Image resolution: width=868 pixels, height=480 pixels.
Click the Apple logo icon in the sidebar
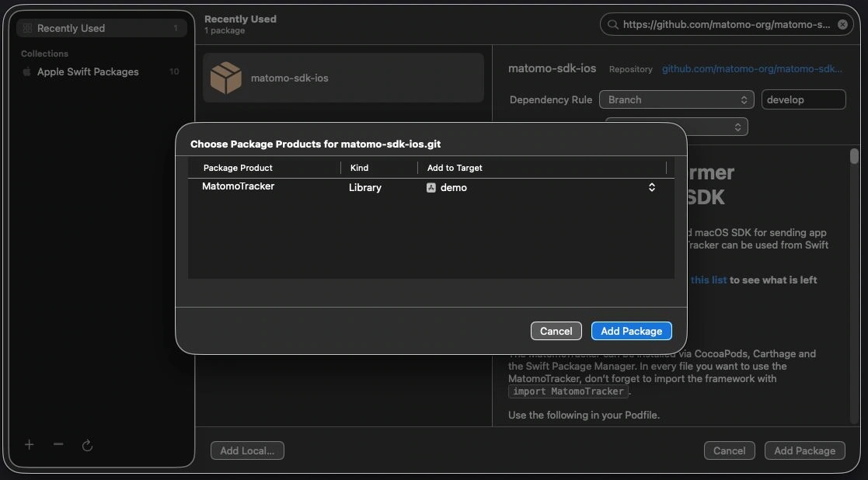pos(26,71)
